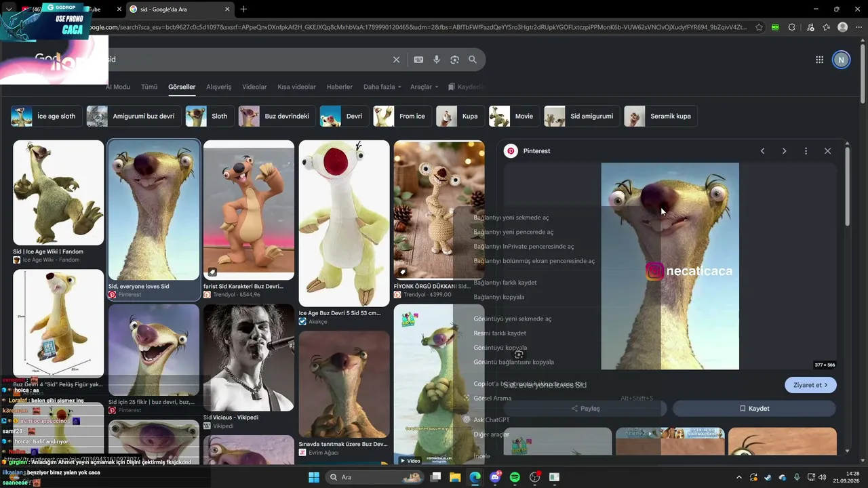Show previous image in preview panel
Image resolution: width=868 pixels, height=488 pixels.
(762, 151)
